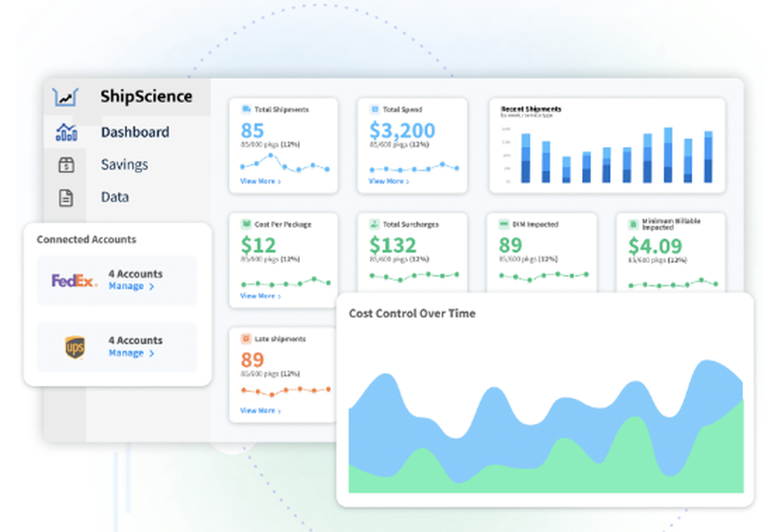Click Manage link for FedEx accounts
Viewport: 775px width, 532px height.
pyautogui.click(x=132, y=286)
